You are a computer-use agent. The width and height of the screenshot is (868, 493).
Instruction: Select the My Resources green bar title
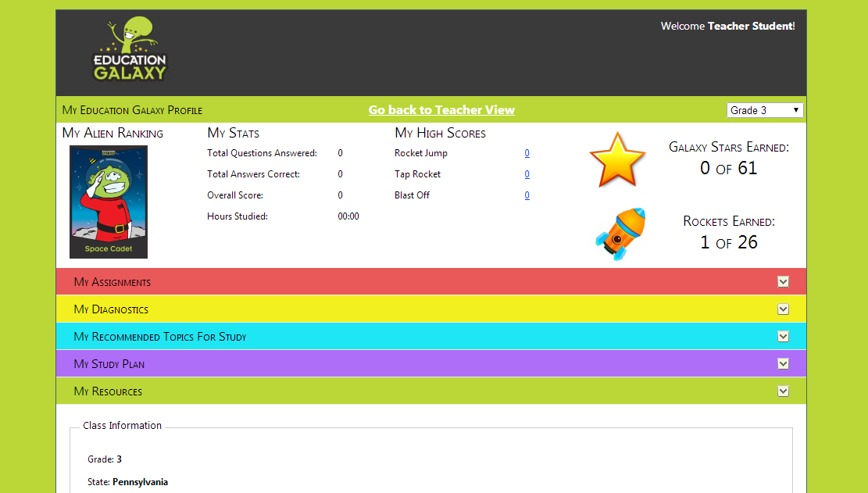108,391
